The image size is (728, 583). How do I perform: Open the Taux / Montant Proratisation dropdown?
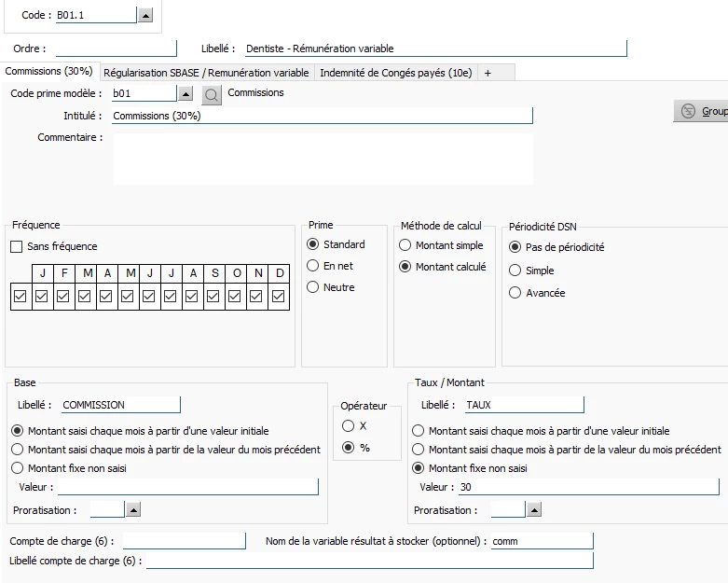pos(533,510)
